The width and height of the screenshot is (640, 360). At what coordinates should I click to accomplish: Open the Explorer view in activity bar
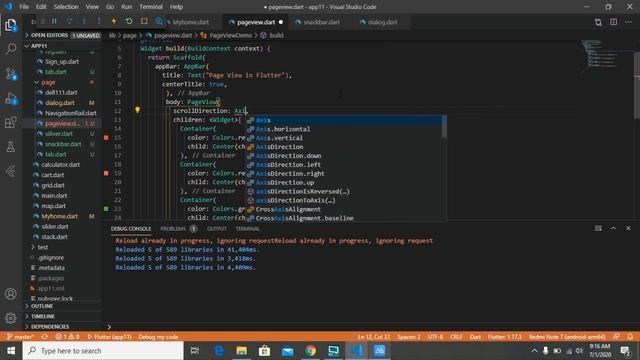click(x=11, y=25)
